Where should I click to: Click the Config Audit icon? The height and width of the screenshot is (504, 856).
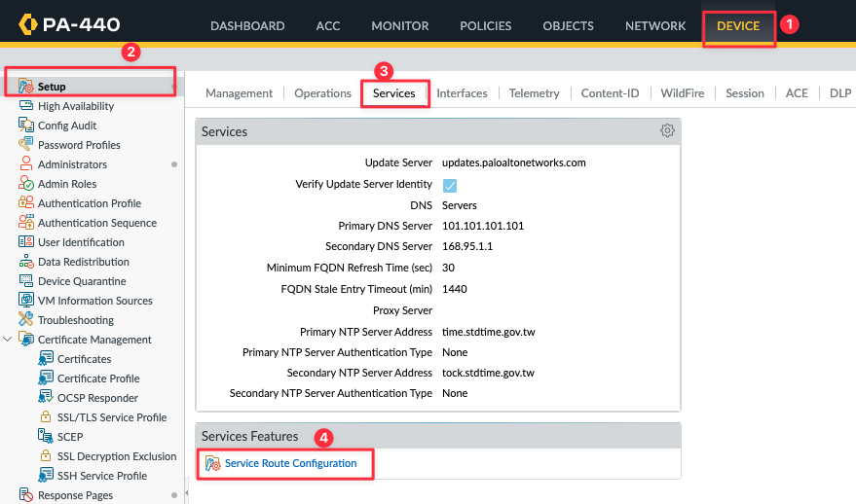[x=25, y=125]
